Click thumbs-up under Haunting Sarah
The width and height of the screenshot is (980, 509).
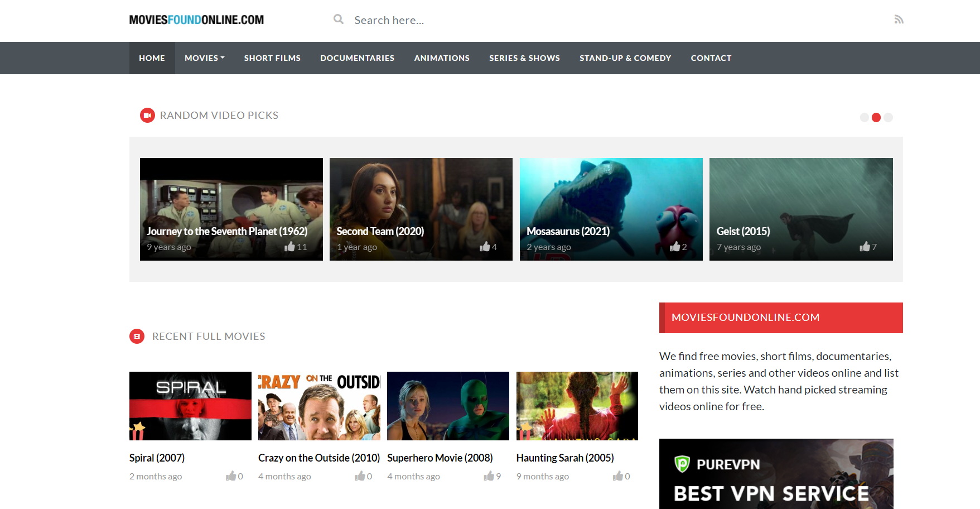(x=617, y=476)
